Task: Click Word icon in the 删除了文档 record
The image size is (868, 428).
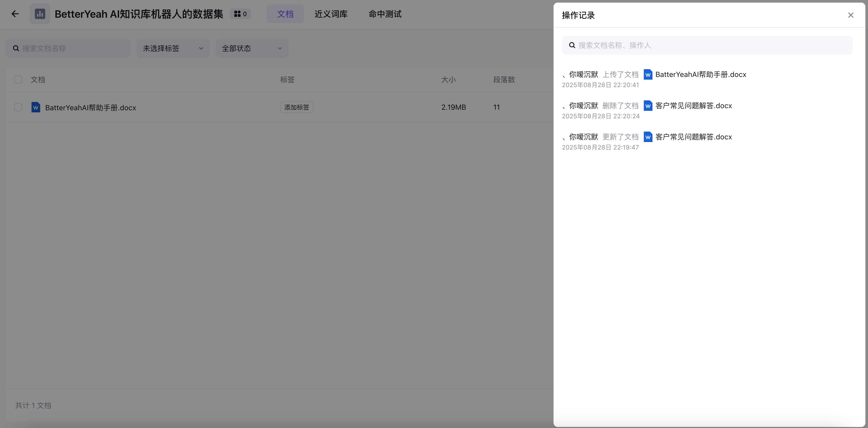Action: coord(648,106)
